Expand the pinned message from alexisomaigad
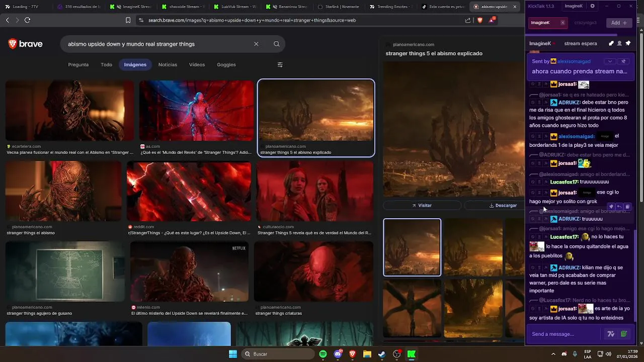The width and height of the screenshot is (644, 362). 610,61
